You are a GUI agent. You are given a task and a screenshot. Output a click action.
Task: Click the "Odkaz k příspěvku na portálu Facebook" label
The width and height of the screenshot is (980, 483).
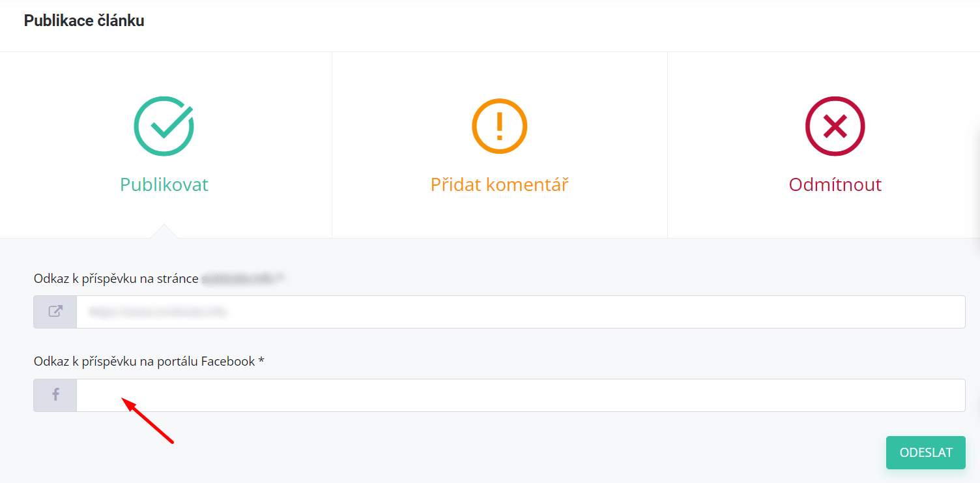tap(144, 361)
